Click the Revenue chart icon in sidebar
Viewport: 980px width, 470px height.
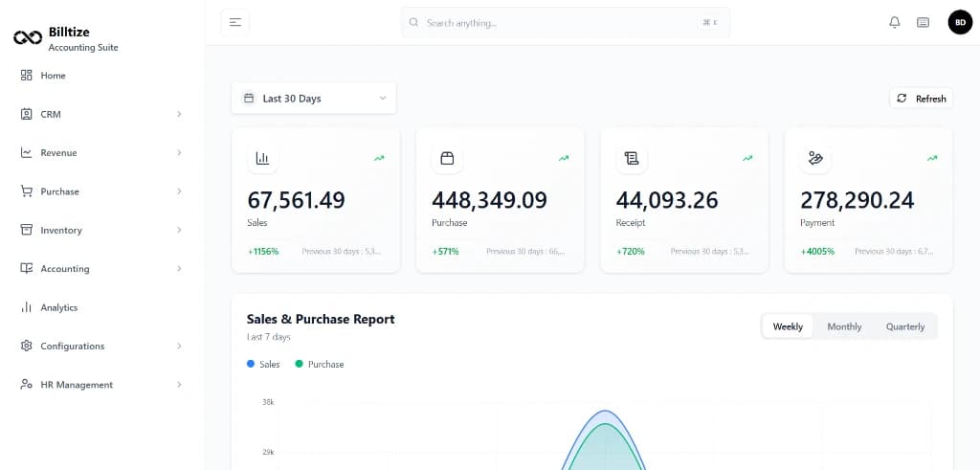pyautogui.click(x=26, y=152)
